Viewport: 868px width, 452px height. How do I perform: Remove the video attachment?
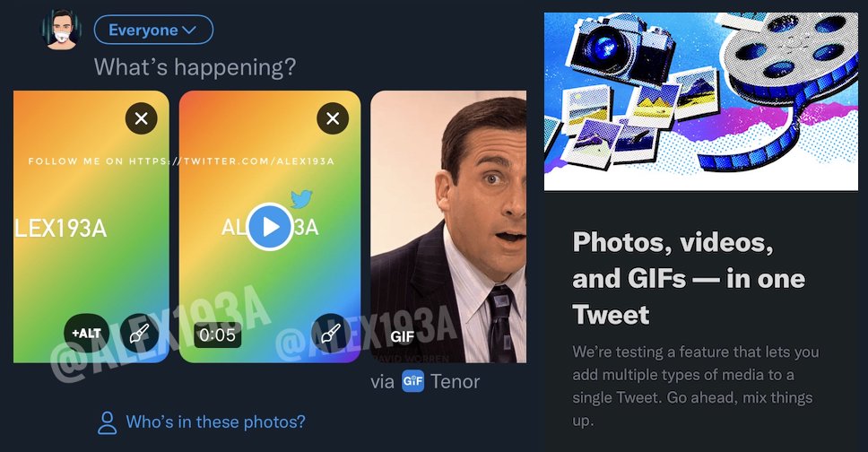[333, 117]
